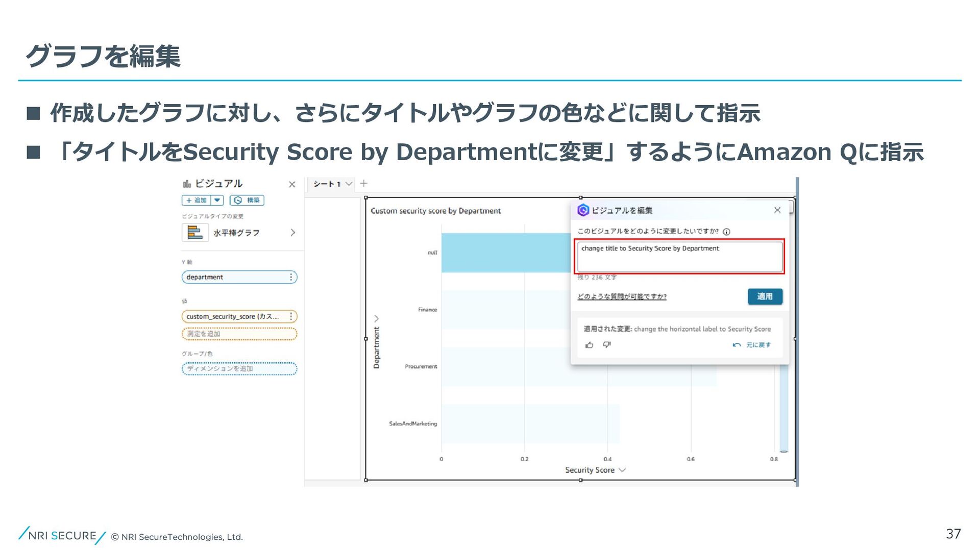Screen dimensions: 980x551
Task: Expand the Department axis chevron
Action: point(377,318)
